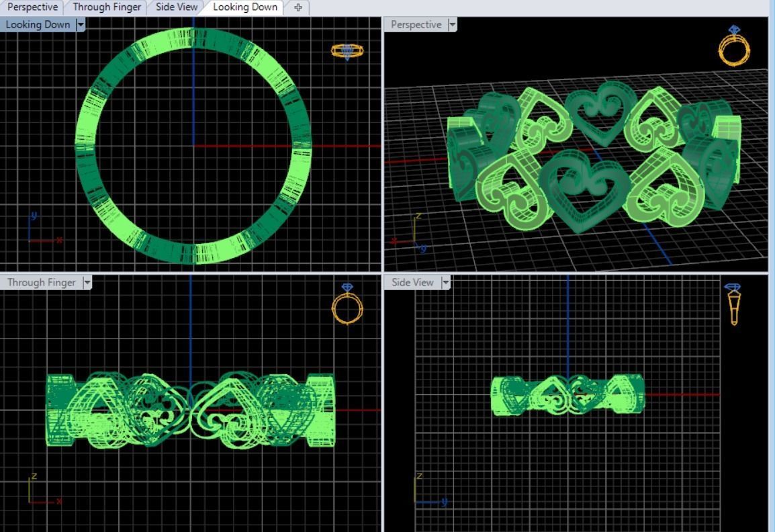Viewport: 775px width, 532px height.
Task: Click the Perspective viewport title
Action: pyautogui.click(x=416, y=24)
